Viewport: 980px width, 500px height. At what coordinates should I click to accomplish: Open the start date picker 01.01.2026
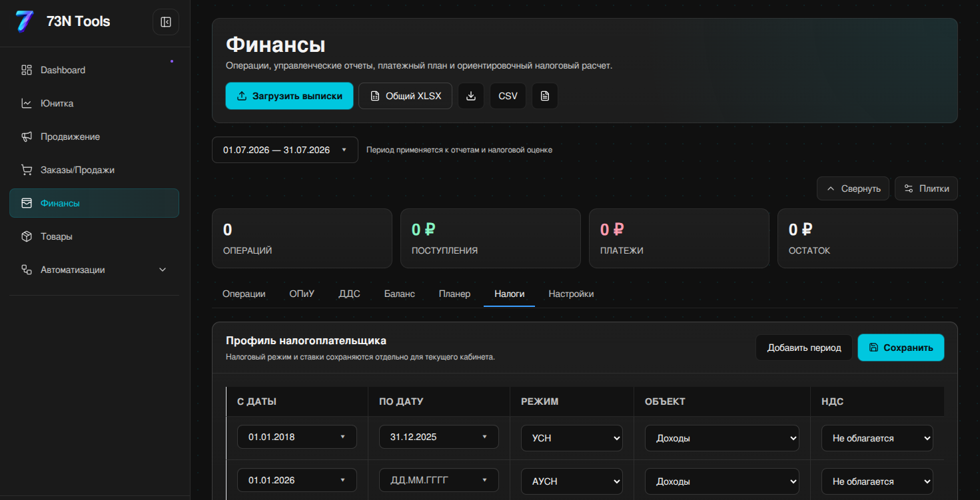coord(297,479)
